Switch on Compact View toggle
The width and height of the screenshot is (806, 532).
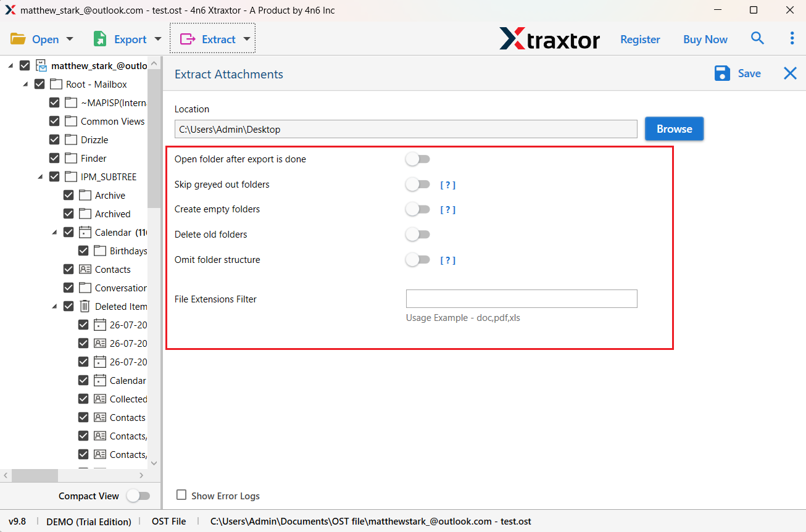click(x=138, y=496)
